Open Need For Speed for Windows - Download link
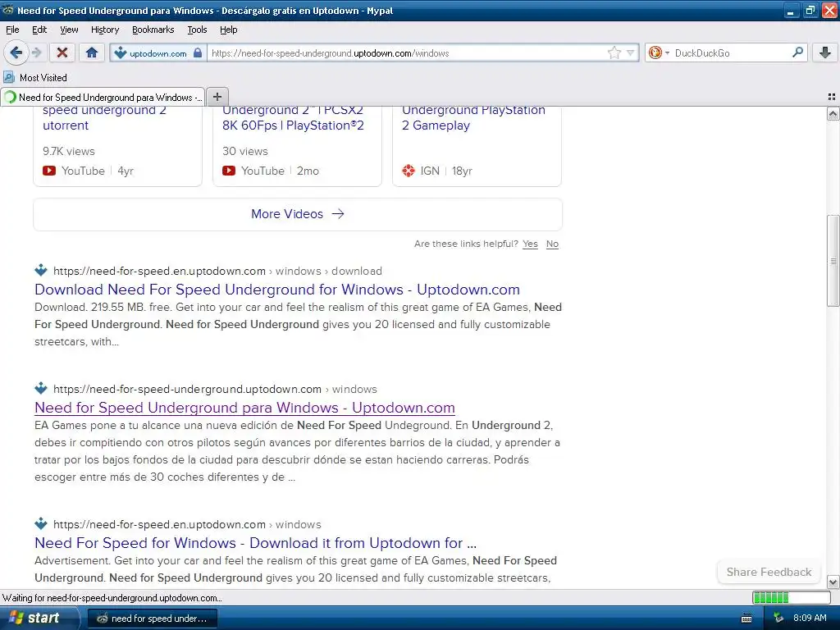The height and width of the screenshot is (630, 840). (x=256, y=543)
